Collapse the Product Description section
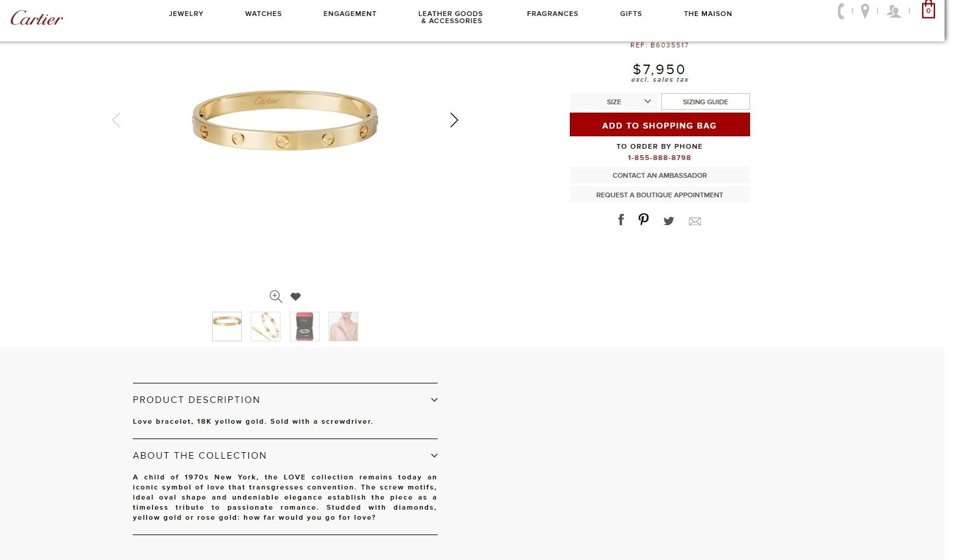The width and height of the screenshot is (976, 560). (434, 400)
